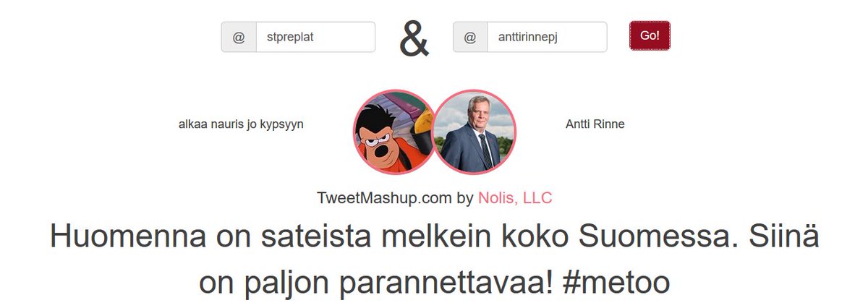
Task: Select Antti Rinne's circular profile photo
Action: click(473, 132)
